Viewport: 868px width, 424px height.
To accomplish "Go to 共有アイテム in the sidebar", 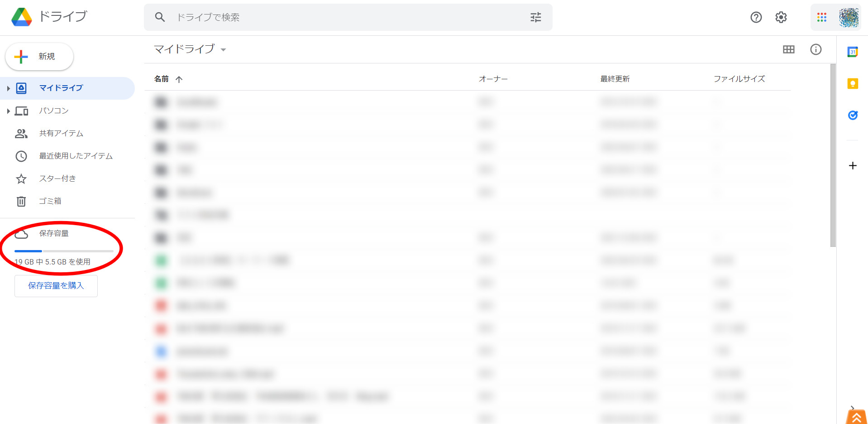I will [x=61, y=133].
